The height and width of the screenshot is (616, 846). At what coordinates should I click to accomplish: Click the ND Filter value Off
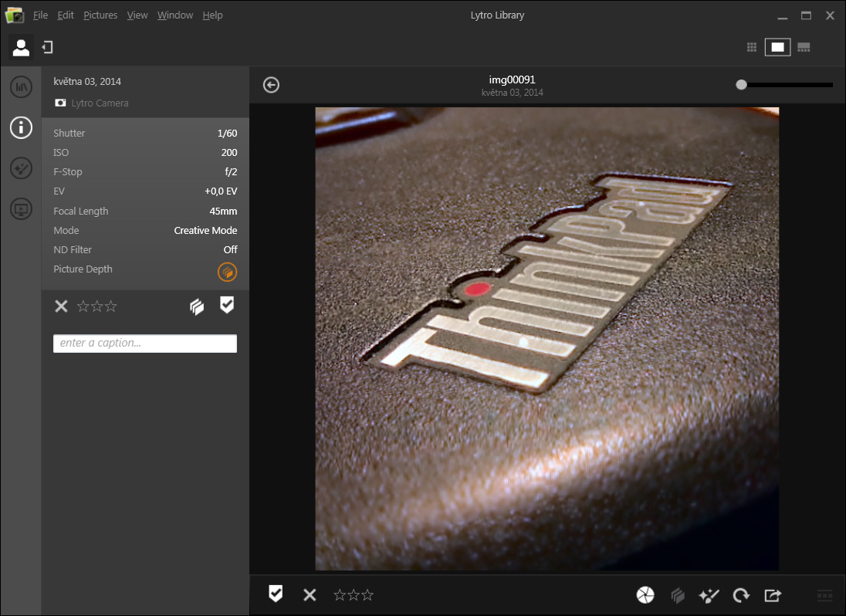tap(230, 250)
